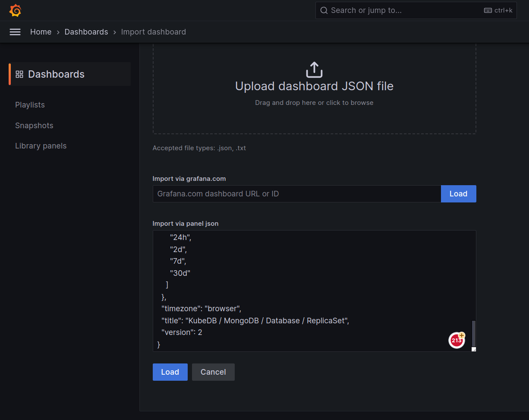This screenshot has height=420, width=529.
Task: Click the Cancel button
Action: click(213, 372)
